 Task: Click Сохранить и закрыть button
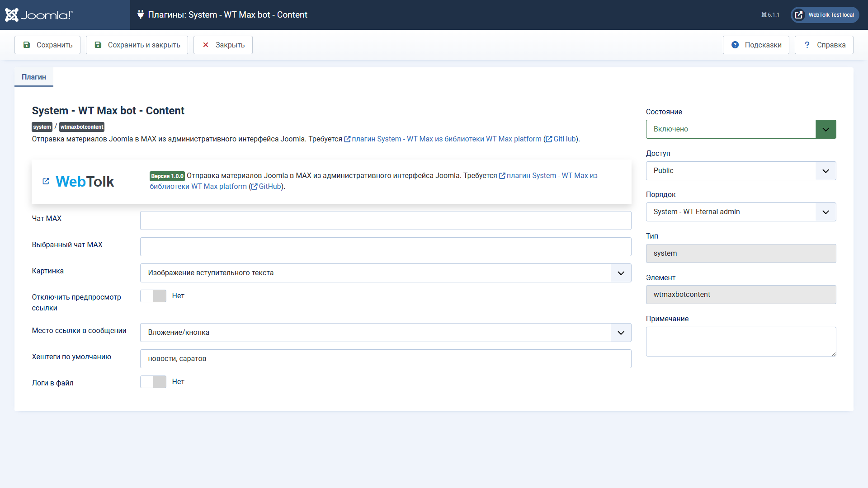click(x=137, y=45)
